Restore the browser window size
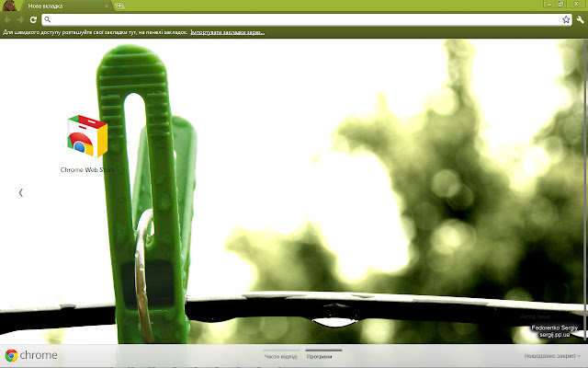Image resolution: width=588 pixels, height=368 pixels. [x=561, y=4]
